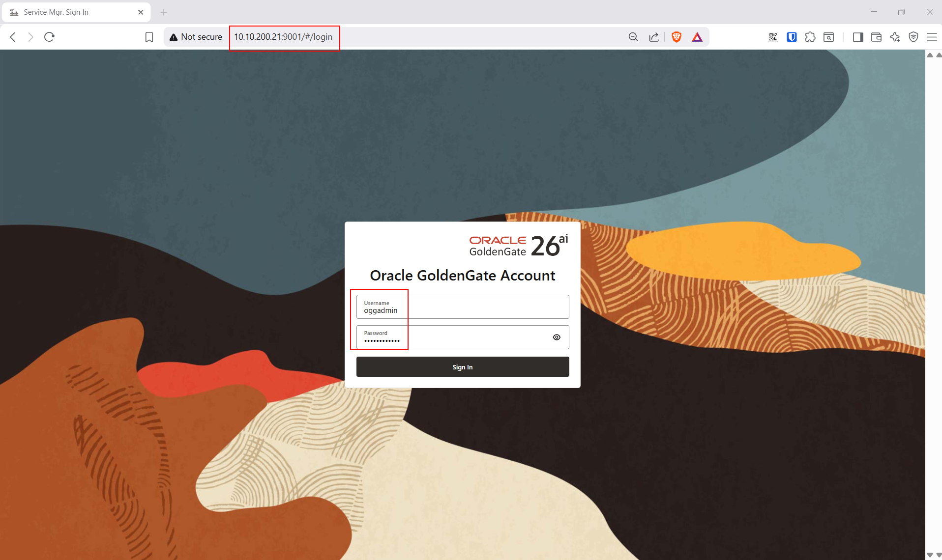Viewport: 942px width, 560px height.
Task: Open the Extensions puzzle menu
Action: [810, 37]
